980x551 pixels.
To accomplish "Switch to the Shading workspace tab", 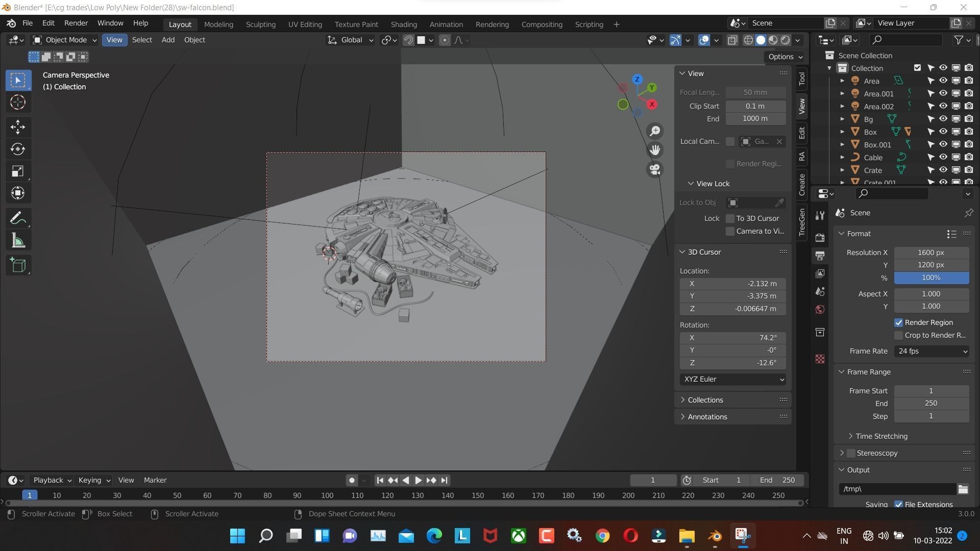I will coord(403,24).
